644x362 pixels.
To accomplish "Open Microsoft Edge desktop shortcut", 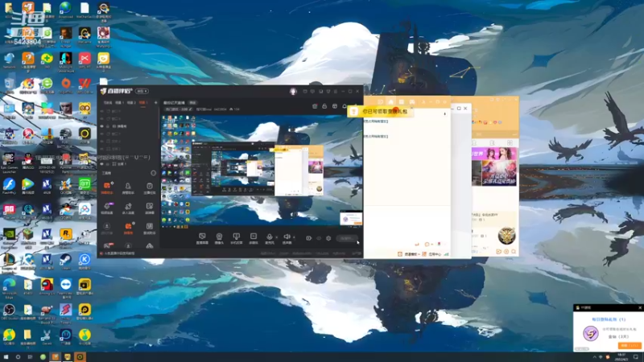I will 9,286.
